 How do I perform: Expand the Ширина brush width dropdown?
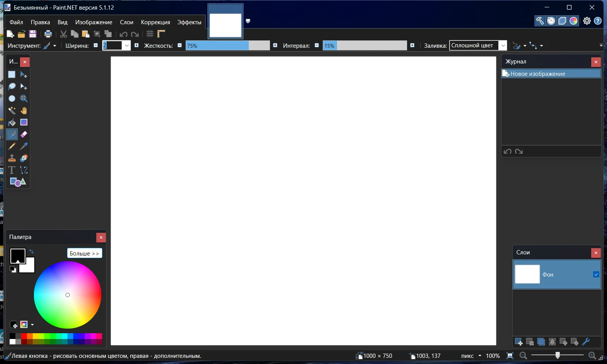click(127, 45)
